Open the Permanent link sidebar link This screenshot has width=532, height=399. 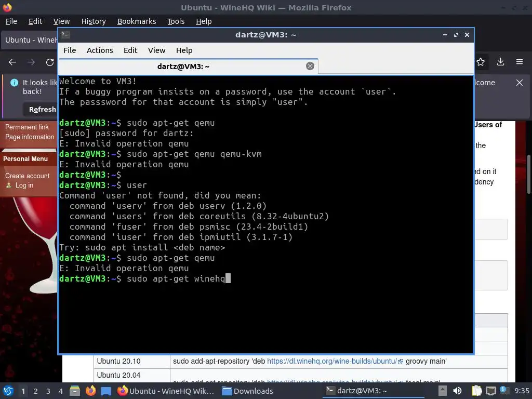click(27, 127)
